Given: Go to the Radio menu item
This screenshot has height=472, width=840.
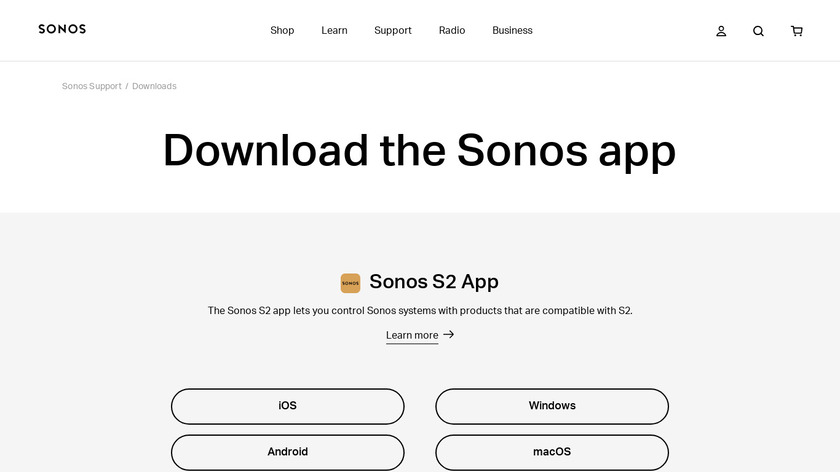Looking at the screenshot, I should [x=452, y=30].
